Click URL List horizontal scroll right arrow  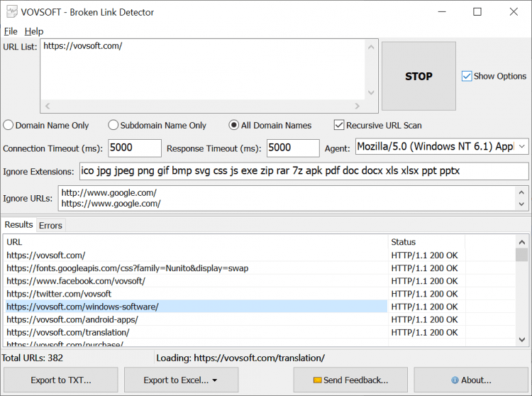(x=358, y=106)
